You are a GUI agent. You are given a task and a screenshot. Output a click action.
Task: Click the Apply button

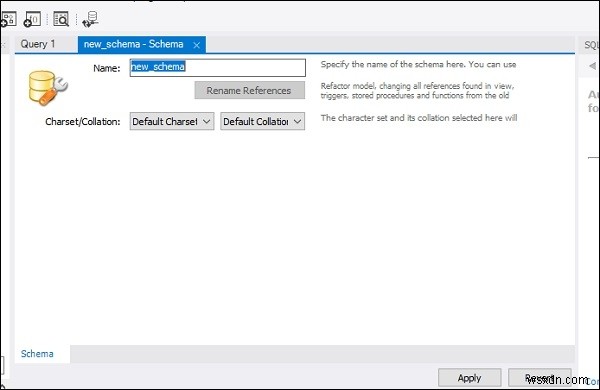(x=470, y=378)
